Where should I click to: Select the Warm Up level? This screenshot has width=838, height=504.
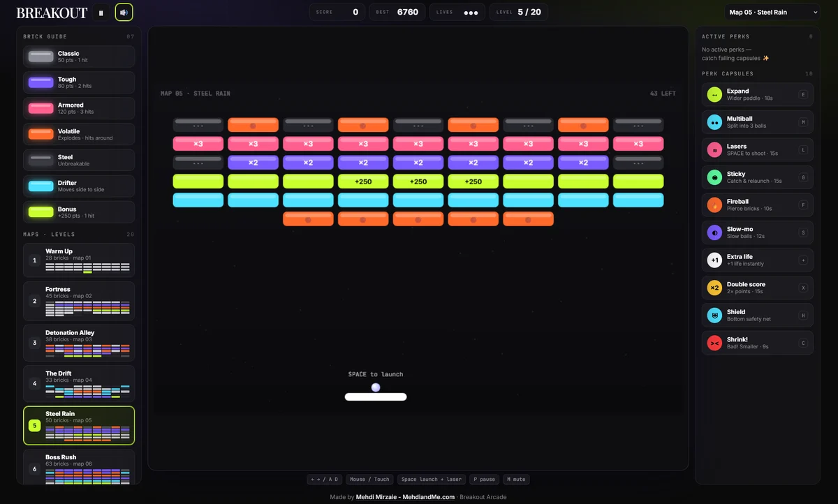tap(79, 260)
